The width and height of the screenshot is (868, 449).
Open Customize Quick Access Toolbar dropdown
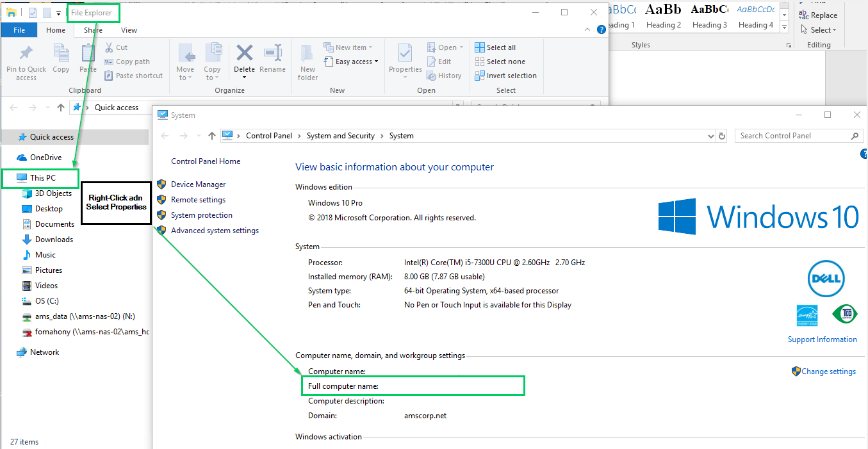59,13
